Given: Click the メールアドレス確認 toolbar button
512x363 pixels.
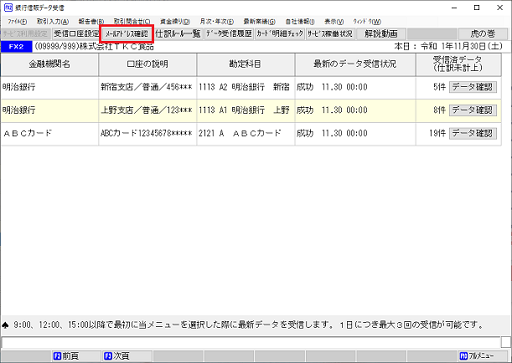Looking at the screenshot, I should 126,34.
